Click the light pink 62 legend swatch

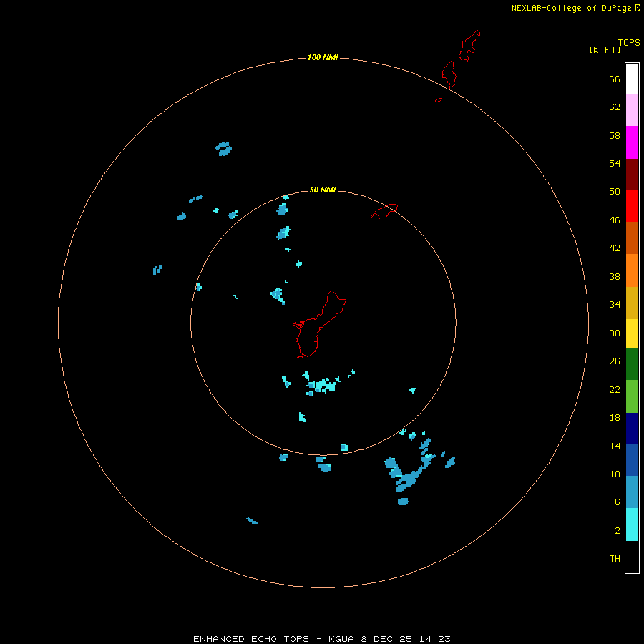pyautogui.click(x=632, y=110)
